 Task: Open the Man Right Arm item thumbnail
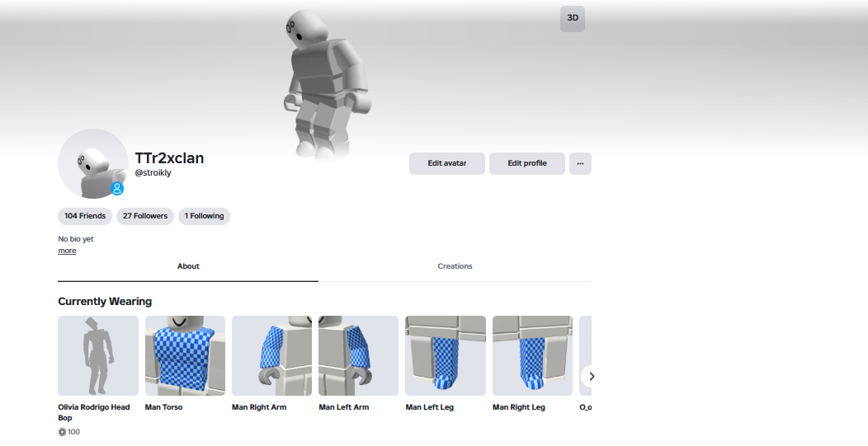click(271, 356)
